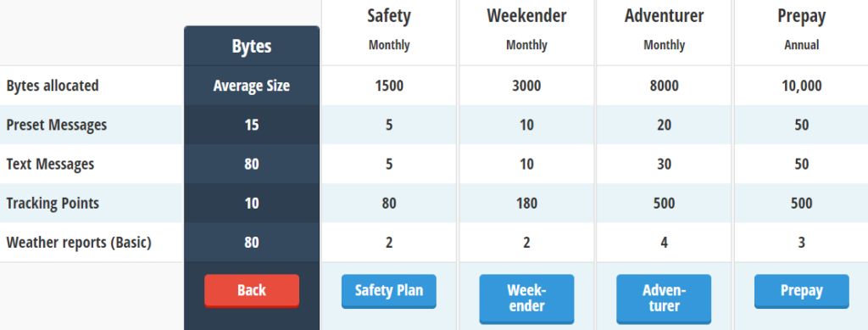Viewport: 868px width, 330px height.
Task: Click the Preset Messages row label
Action: [x=57, y=126]
